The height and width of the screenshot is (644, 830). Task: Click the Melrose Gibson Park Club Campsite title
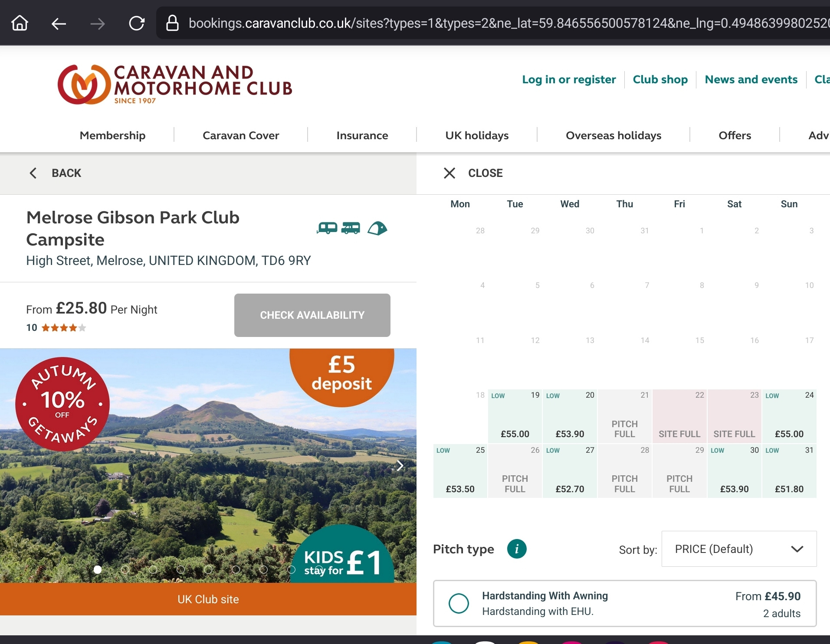[x=133, y=229]
